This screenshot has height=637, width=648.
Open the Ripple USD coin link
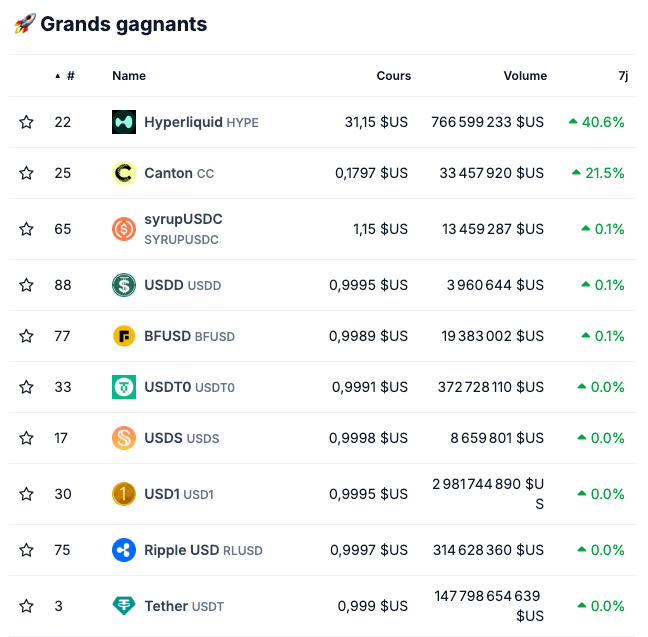[181, 550]
